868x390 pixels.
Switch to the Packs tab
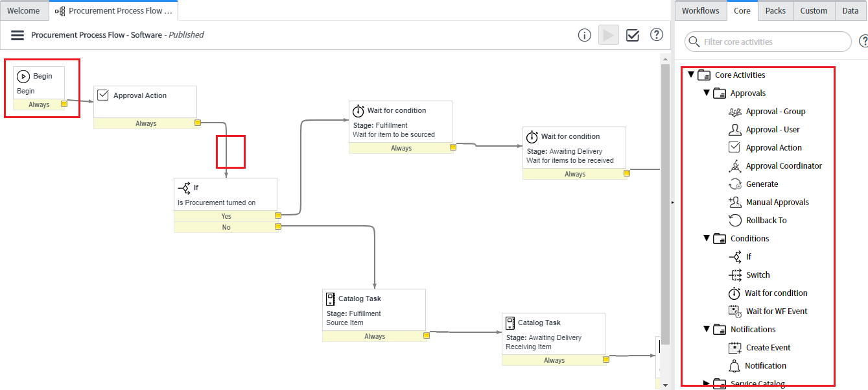pos(775,10)
